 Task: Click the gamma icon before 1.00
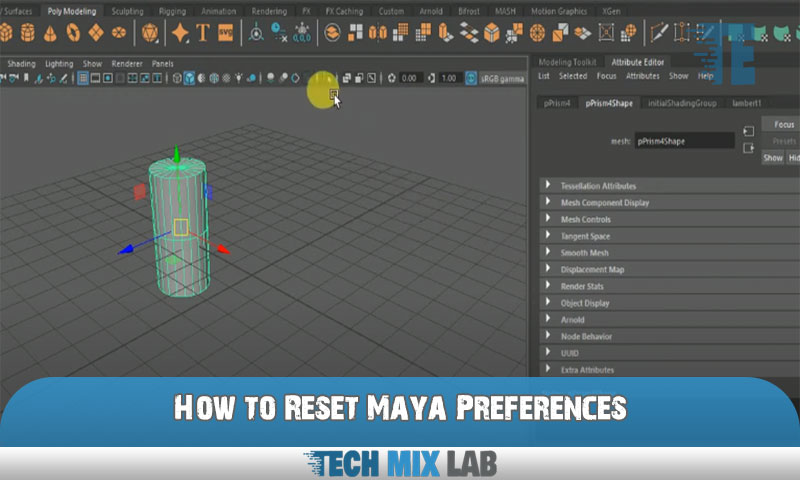pos(432,78)
